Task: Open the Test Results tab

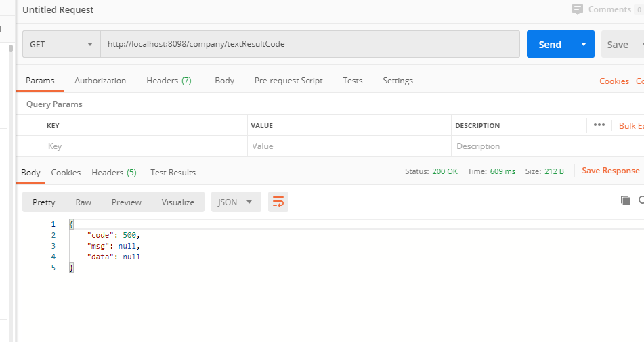Action: coord(173,173)
